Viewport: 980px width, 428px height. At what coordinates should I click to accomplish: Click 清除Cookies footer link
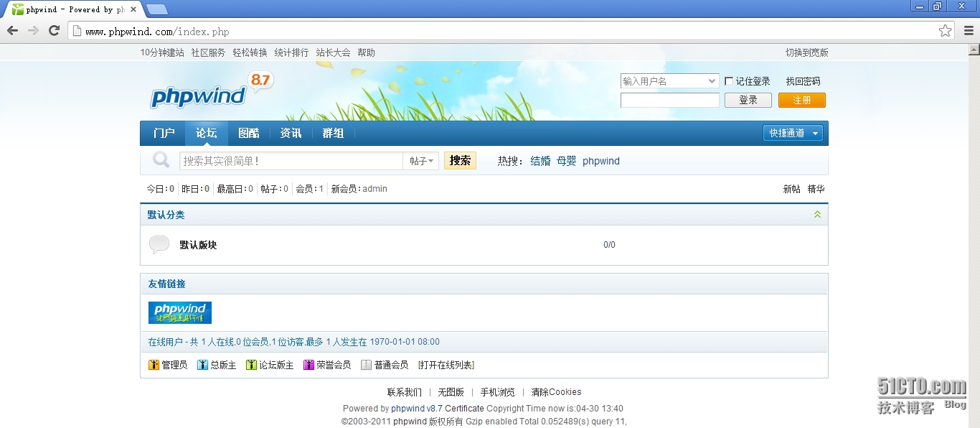point(556,392)
